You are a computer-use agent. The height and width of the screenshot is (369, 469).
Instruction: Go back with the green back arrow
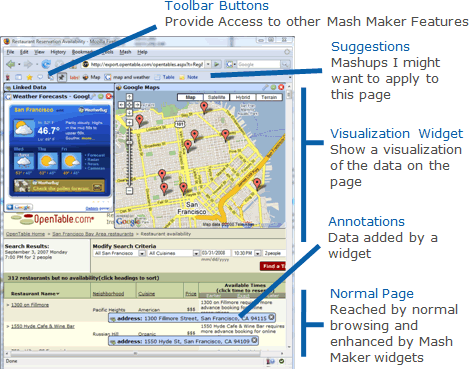(11, 64)
